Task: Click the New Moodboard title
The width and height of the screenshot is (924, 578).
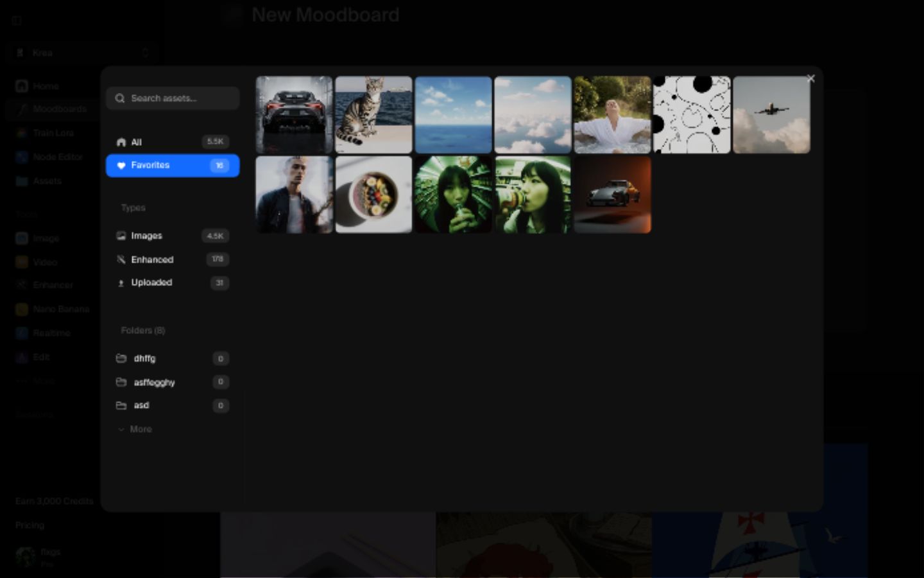Action: click(x=325, y=15)
